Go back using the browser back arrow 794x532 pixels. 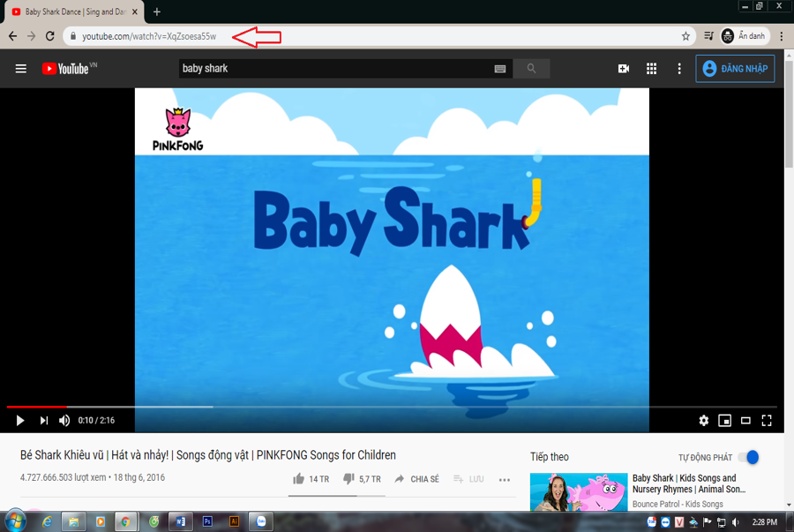coord(12,36)
